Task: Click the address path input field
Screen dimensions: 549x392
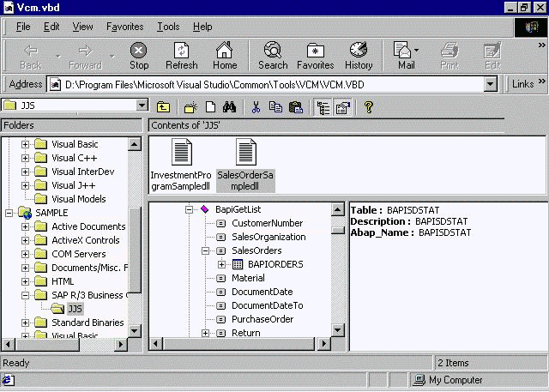Action: 265,85
